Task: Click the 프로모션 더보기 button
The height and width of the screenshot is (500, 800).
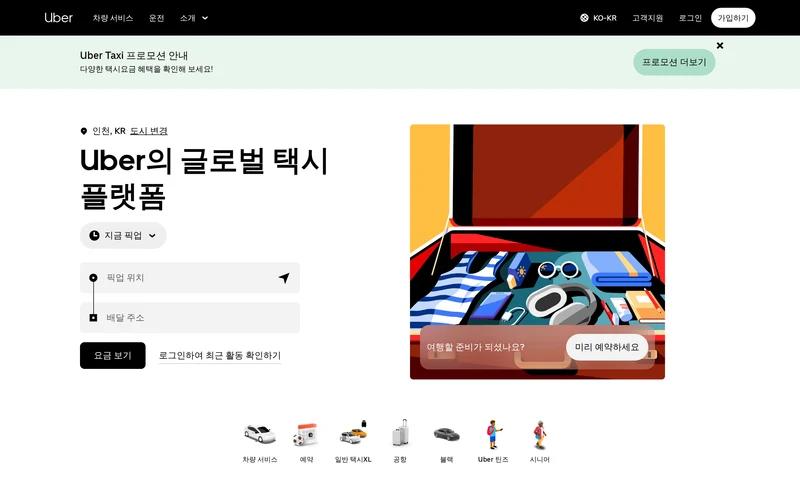Action: point(674,62)
